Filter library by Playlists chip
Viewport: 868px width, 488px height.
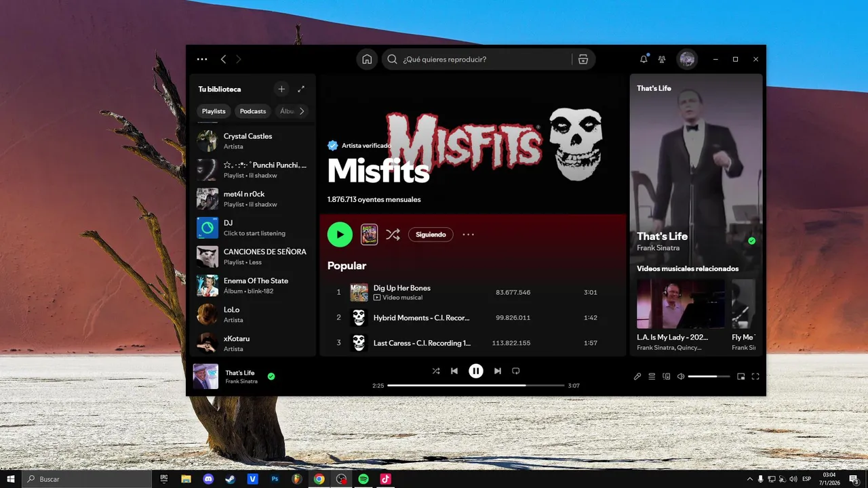click(x=214, y=111)
